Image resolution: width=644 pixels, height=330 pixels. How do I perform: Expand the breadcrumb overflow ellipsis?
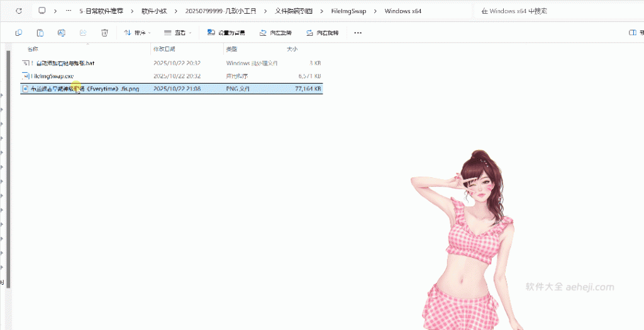(x=68, y=11)
